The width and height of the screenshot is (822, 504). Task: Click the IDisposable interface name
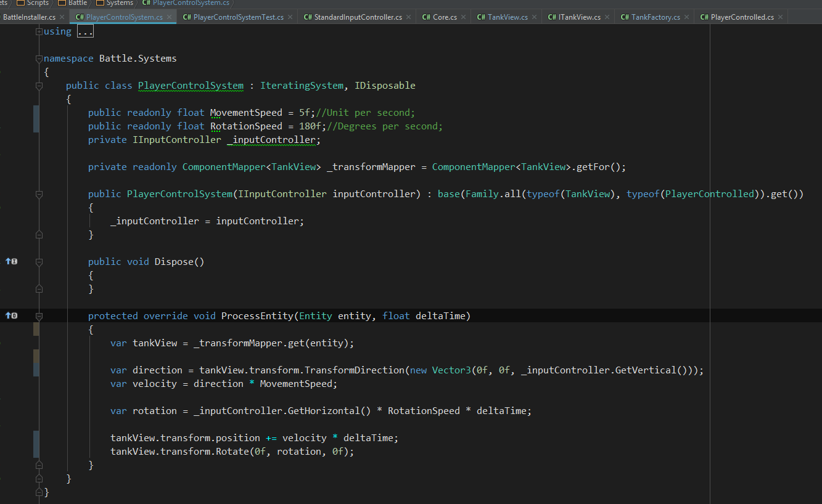(x=385, y=86)
